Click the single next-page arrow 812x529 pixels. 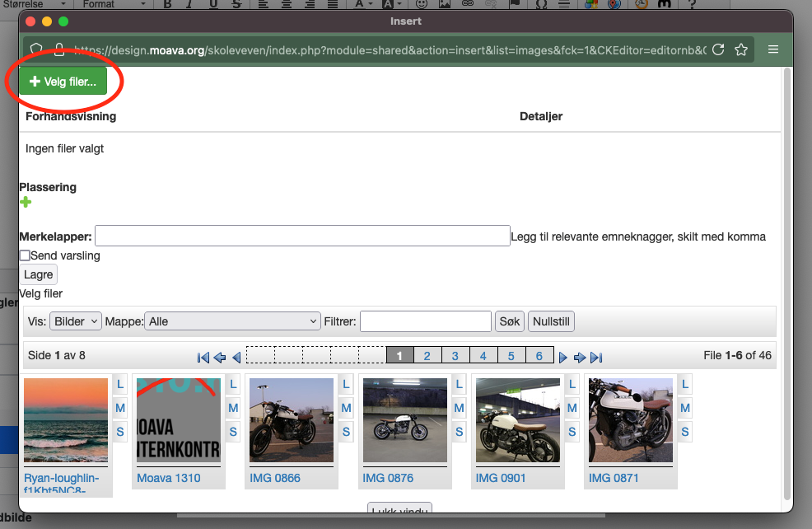[x=563, y=358]
